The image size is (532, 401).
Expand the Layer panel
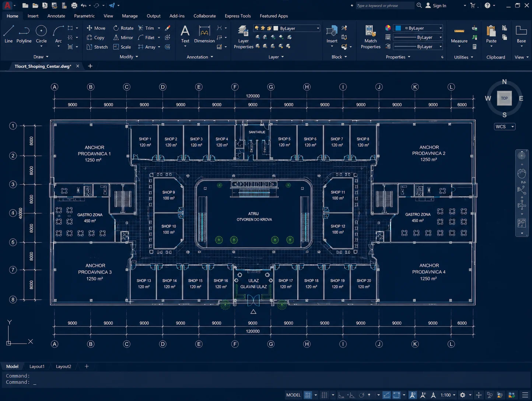[276, 57]
